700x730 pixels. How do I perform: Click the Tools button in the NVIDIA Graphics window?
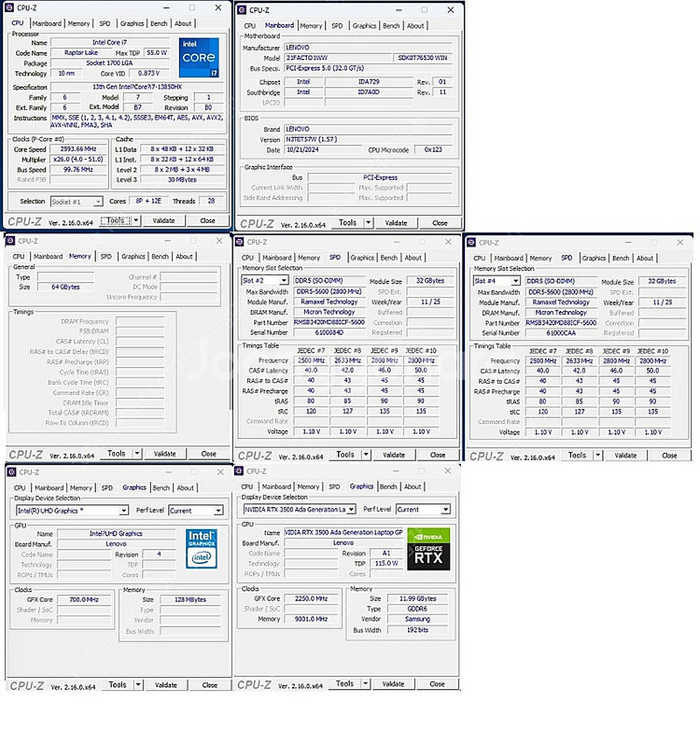(345, 683)
